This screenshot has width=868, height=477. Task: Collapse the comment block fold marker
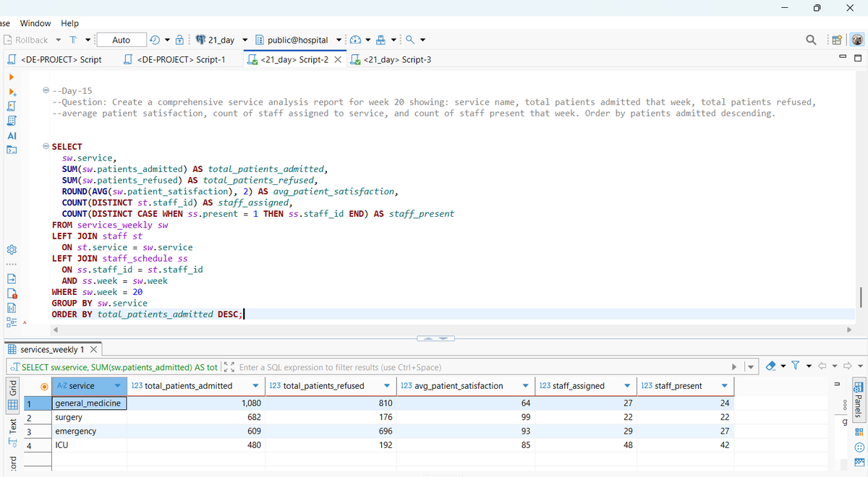(x=46, y=91)
